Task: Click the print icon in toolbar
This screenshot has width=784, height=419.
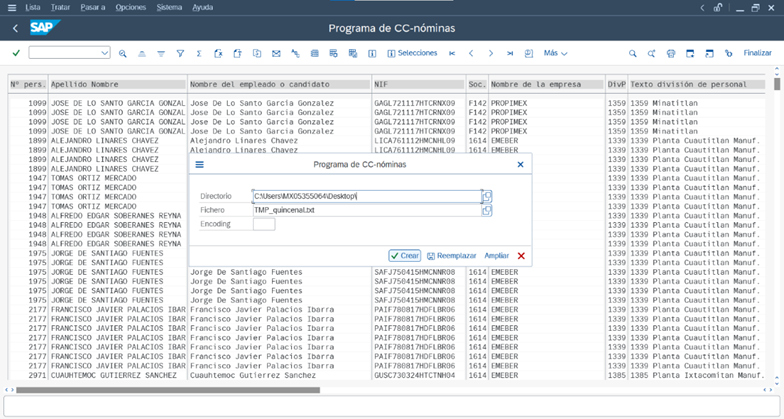Action: coord(671,53)
